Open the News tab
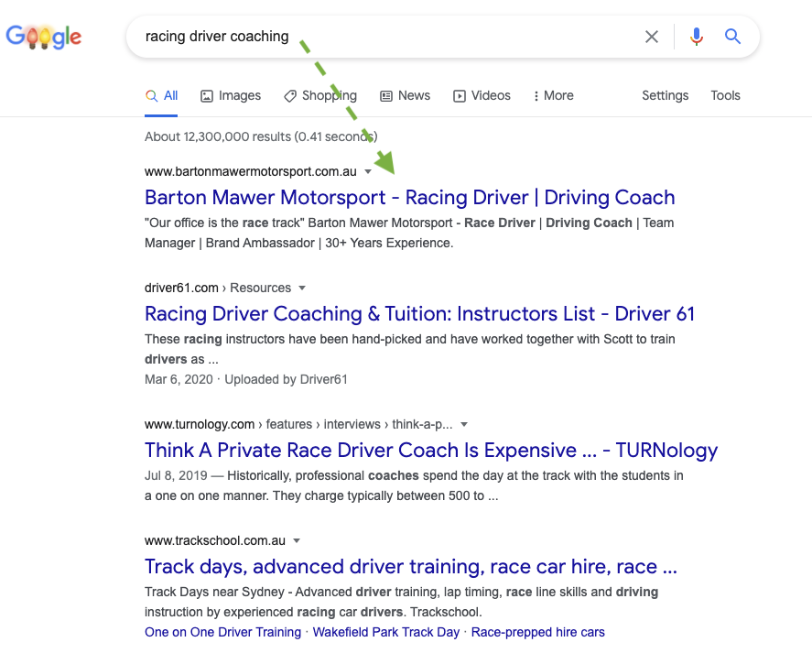The height and width of the screenshot is (653, 812). (405, 96)
